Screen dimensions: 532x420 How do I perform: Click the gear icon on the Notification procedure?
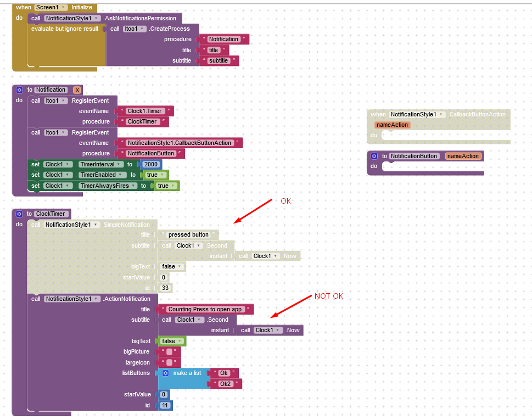coord(20,90)
